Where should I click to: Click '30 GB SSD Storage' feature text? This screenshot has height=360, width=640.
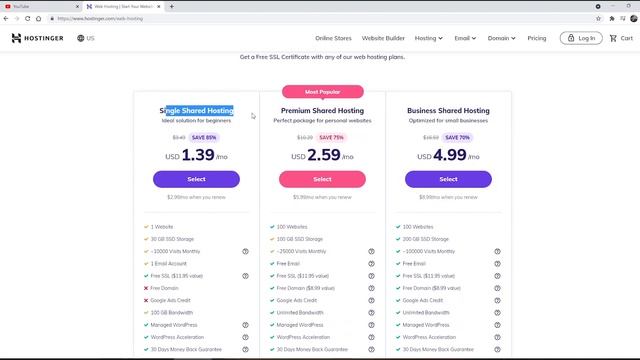click(x=172, y=239)
